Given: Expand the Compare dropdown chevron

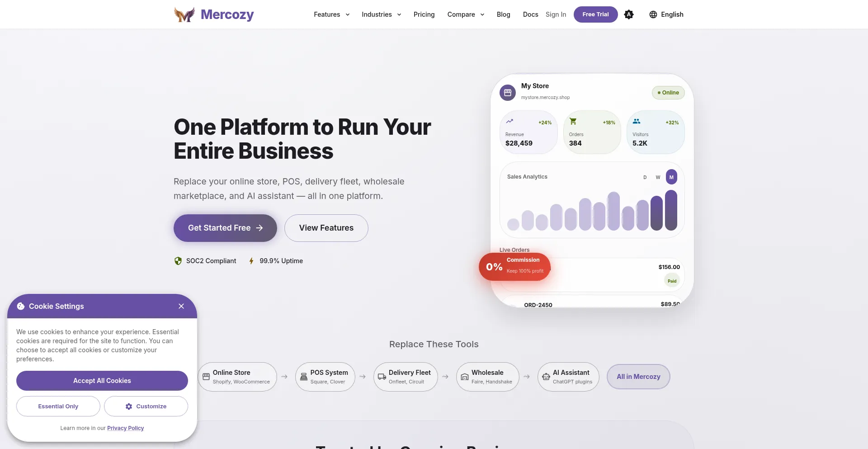Looking at the screenshot, I should click(482, 14).
